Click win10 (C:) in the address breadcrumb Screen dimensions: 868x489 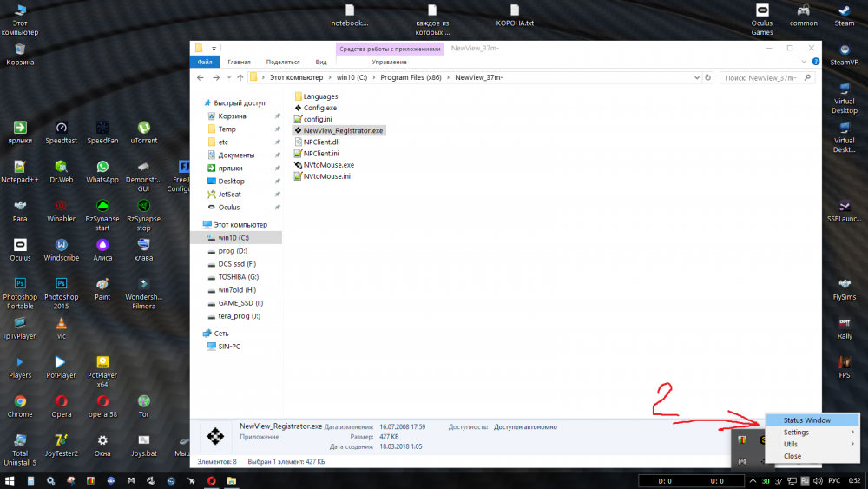tap(352, 77)
